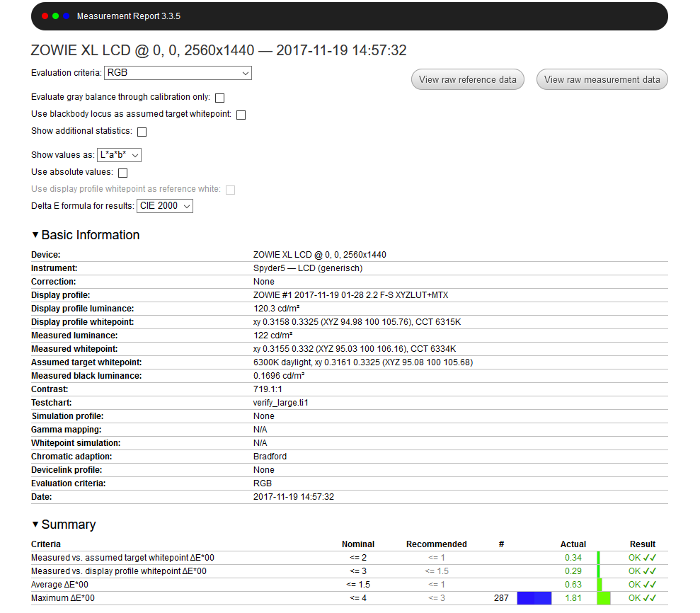Screen dimensions: 700x613
Task: Click the Measured black luminance 0.1696 cd/m²
Action: [279, 375]
